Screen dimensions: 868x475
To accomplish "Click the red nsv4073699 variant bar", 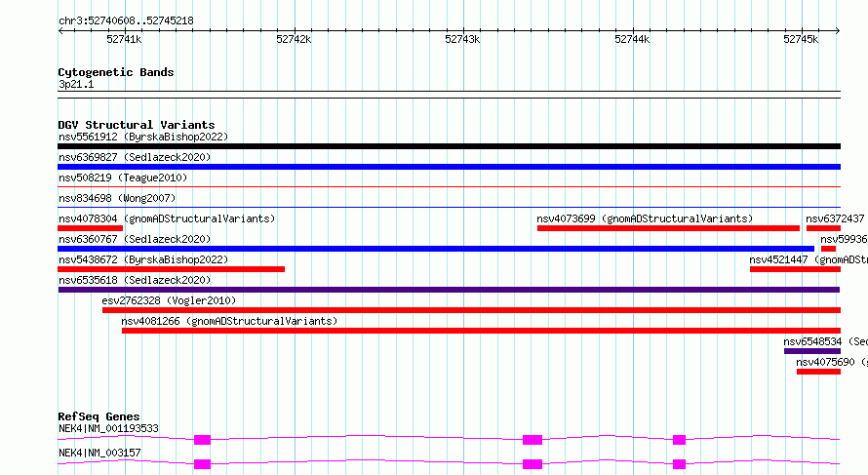I will coord(668,228).
